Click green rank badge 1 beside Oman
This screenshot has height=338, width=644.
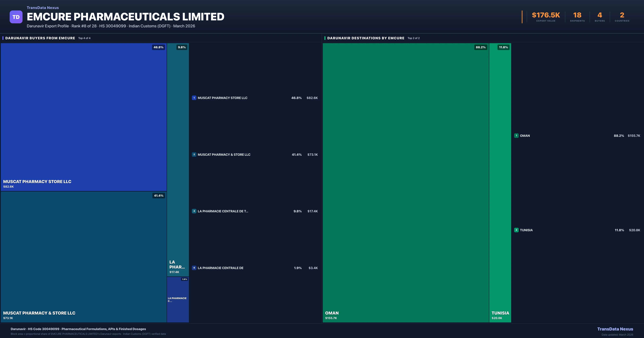tap(516, 135)
